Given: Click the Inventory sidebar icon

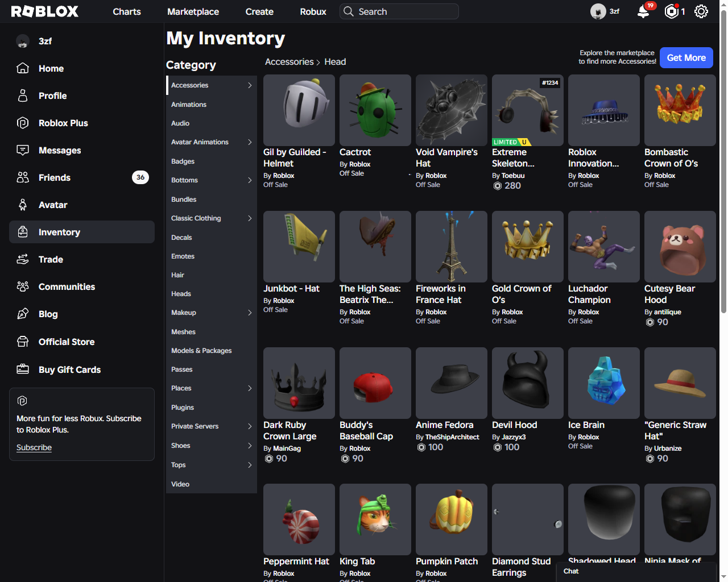Looking at the screenshot, I should (x=23, y=232).
